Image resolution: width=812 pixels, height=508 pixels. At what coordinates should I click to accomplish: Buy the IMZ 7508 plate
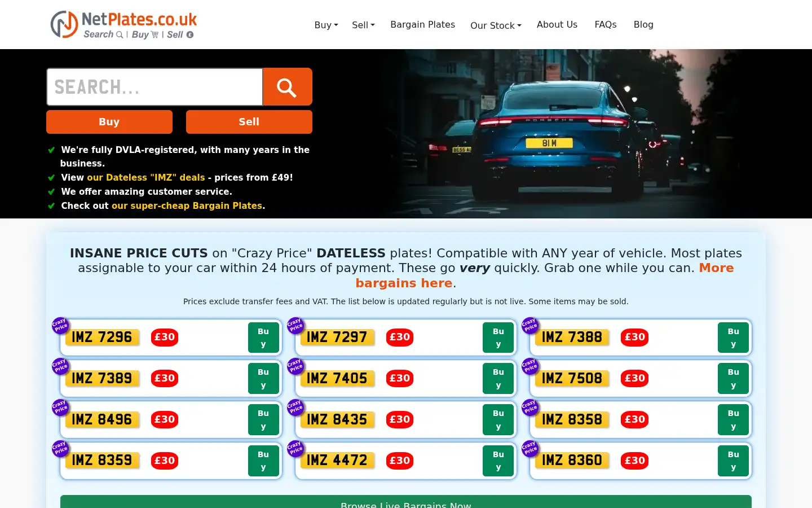coord(733,378)
